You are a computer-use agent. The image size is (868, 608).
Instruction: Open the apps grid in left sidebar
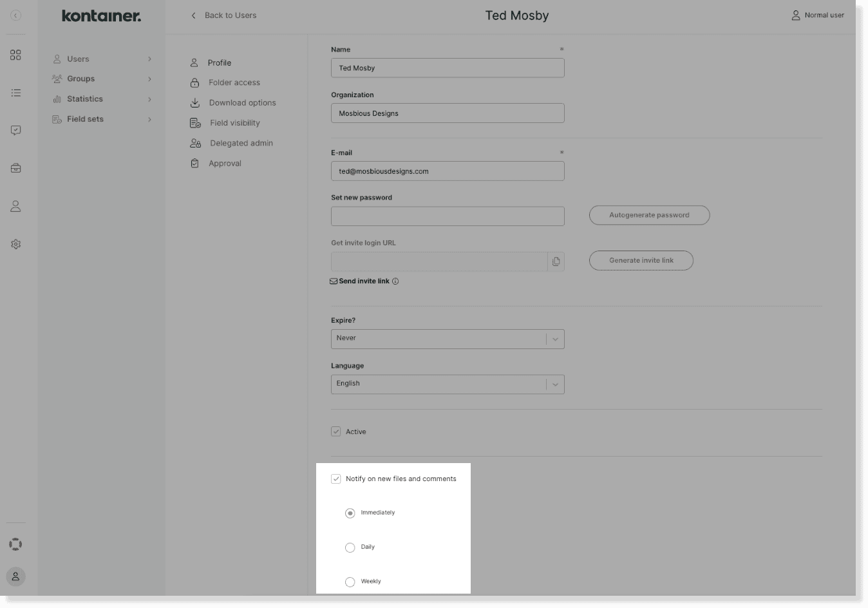click(x=15, y=55)
